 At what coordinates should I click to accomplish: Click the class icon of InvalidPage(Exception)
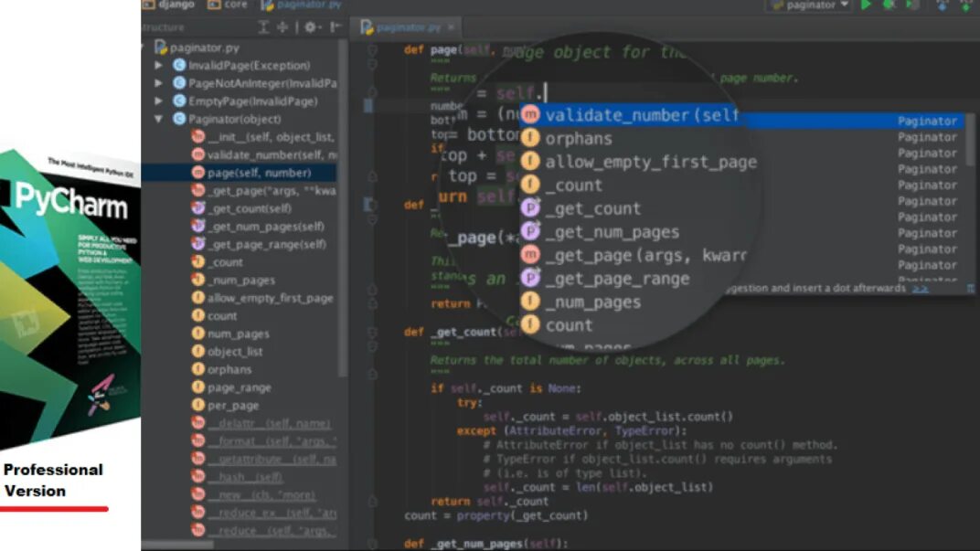(x=179, y=66)
